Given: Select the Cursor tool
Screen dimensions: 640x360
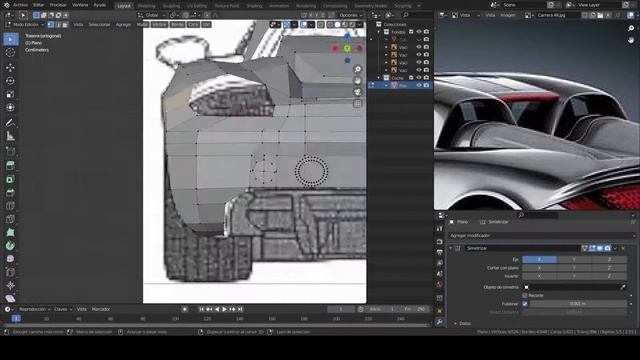Looking at the screenshot, I should tap(11, 53).
